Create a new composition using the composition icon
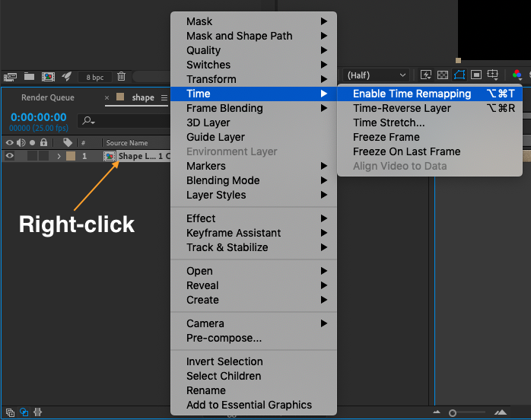This screenshot has height=420, width=531. point(47,76)
